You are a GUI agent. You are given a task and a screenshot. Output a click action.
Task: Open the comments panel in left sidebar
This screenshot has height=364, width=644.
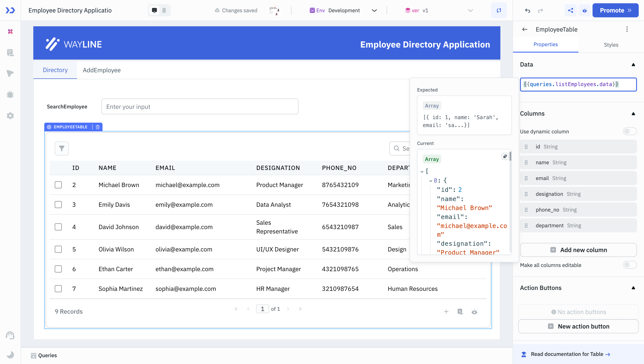click(10, 53)
